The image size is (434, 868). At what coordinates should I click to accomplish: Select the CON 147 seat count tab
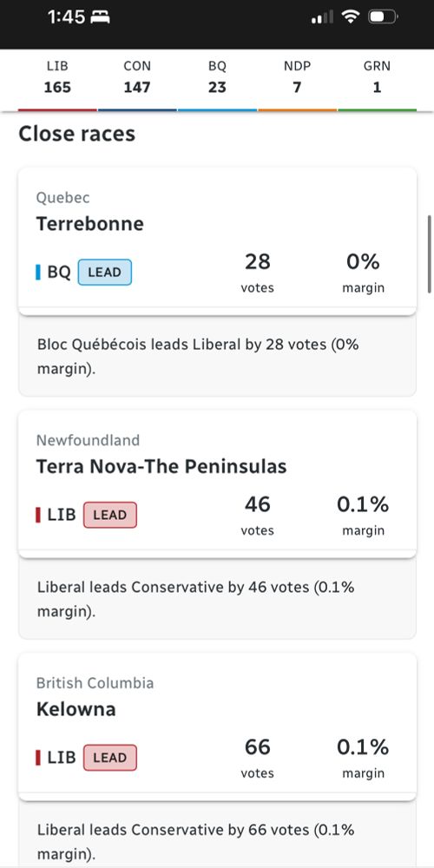coord(137,77)
